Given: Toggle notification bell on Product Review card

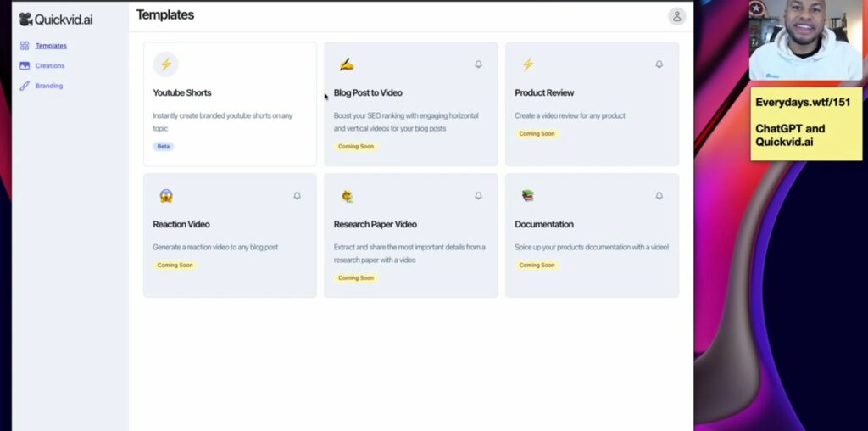Looking at the screenshot, I should pyautogui.click(x=659, y=64).
